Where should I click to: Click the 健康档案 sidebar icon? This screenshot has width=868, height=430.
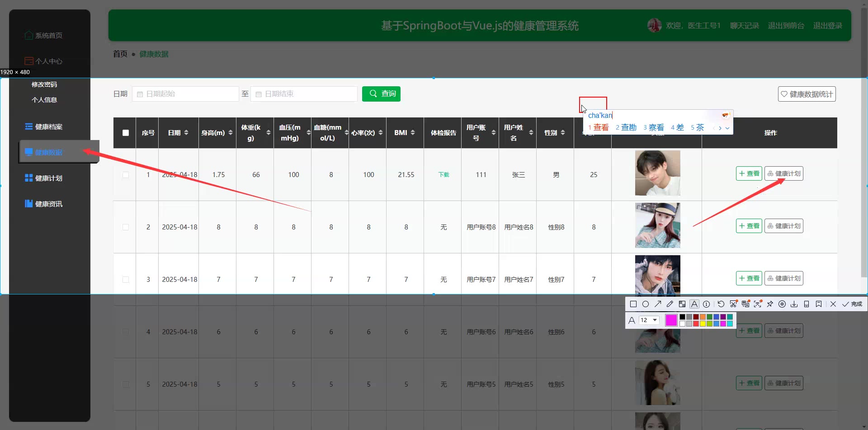[x=29, y=126]
